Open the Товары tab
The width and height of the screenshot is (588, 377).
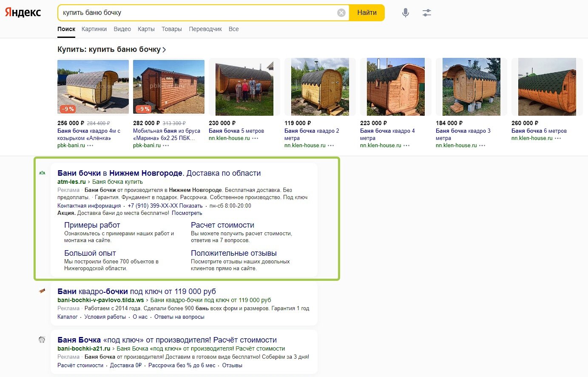(171, 29)
